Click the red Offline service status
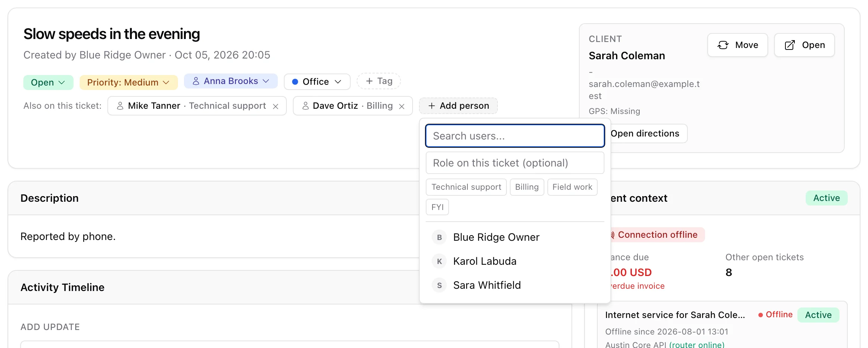This screenshot has width=868, height=348. (x=775, y=315)
